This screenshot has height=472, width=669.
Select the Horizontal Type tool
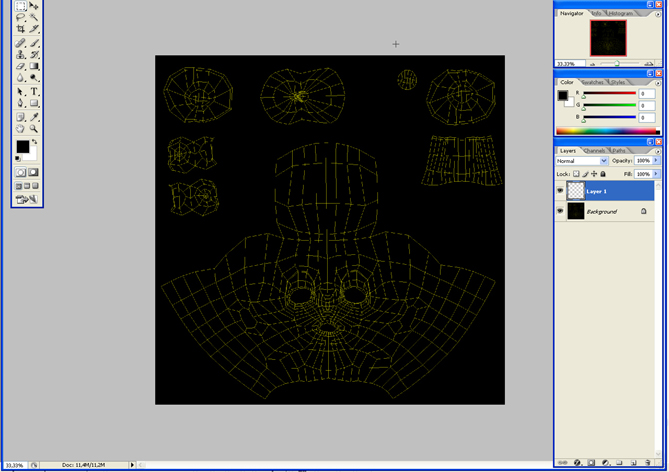[33, 91]
